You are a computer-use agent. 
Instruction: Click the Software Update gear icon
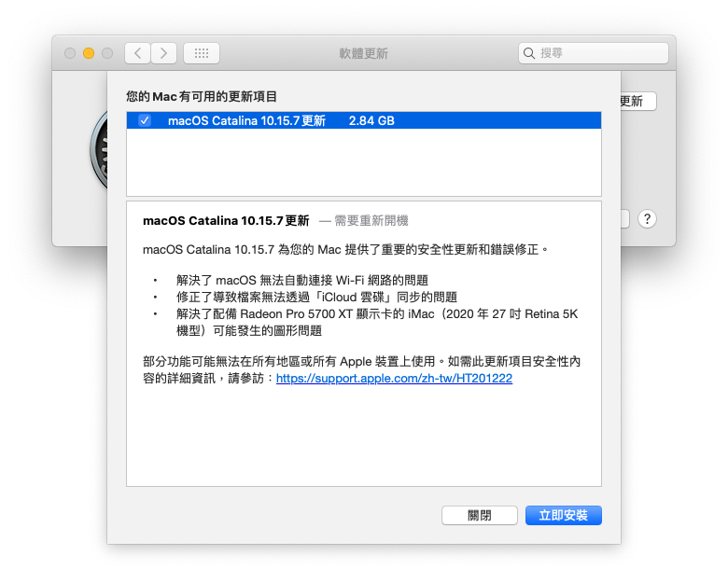pyautogui.click(x=99, y=151)
